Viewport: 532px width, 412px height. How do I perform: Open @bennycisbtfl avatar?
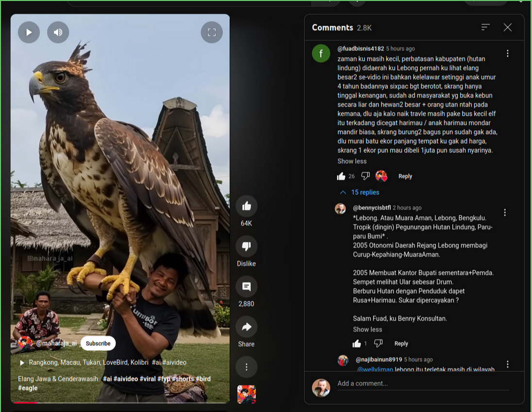[340, 209]
